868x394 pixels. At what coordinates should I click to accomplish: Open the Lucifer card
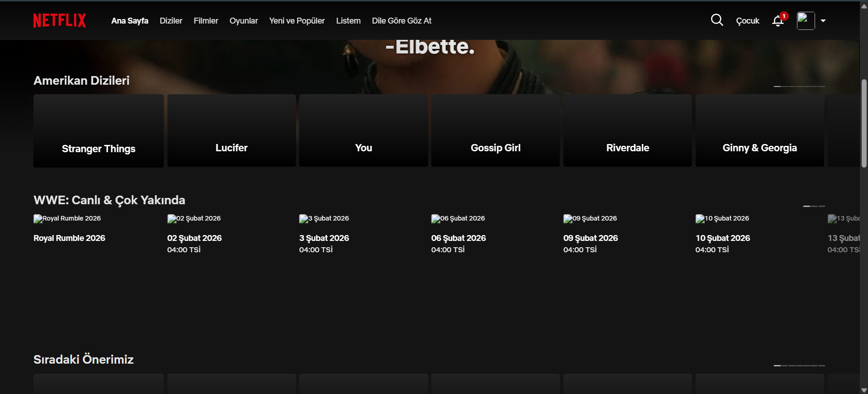[232, 130]
